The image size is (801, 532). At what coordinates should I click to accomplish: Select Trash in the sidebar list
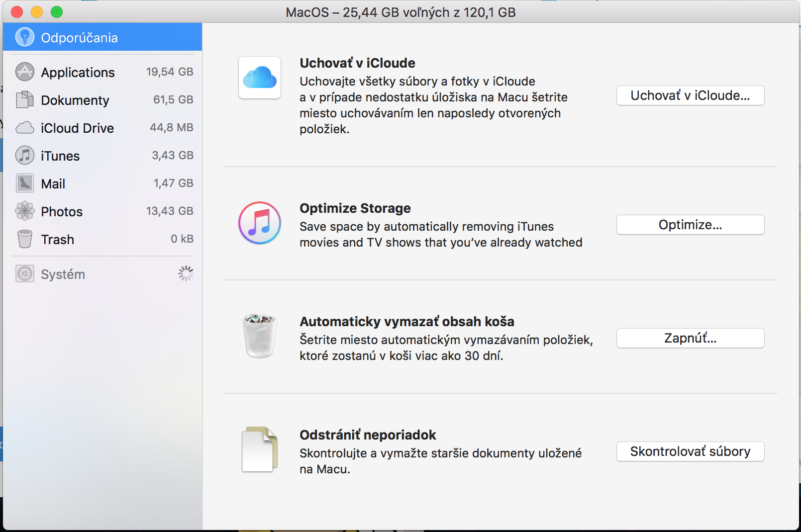coord(102,239)
